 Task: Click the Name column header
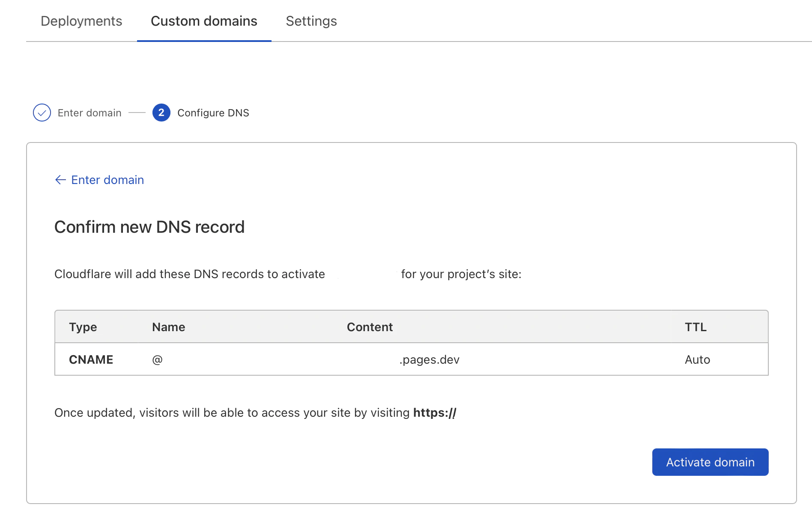click(x=168, y=327)
